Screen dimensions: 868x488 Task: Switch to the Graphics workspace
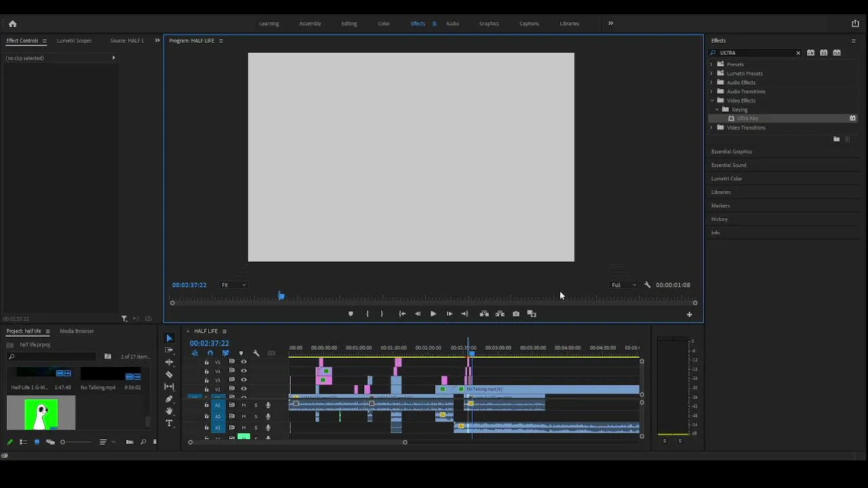pyautogui.click(x=489, y=24)
